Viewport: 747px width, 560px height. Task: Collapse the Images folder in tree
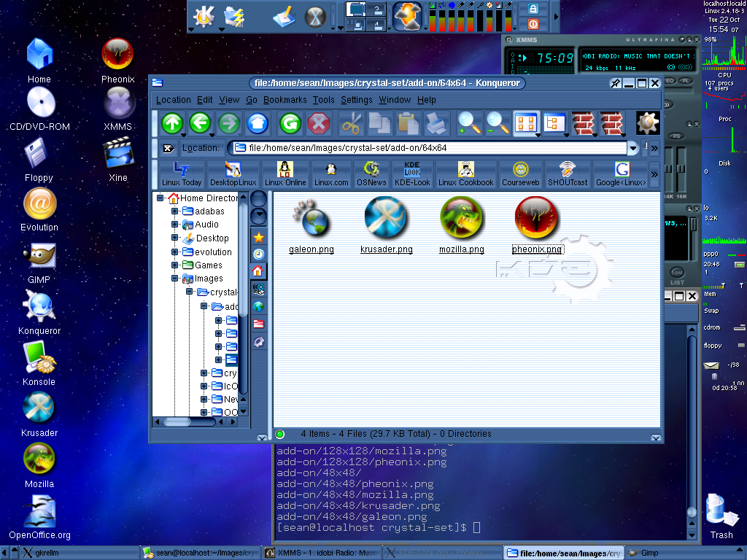pos(174,279)
